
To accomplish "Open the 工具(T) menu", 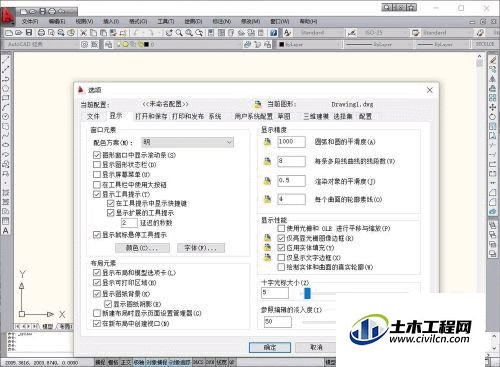I will [x=166, y=21].
